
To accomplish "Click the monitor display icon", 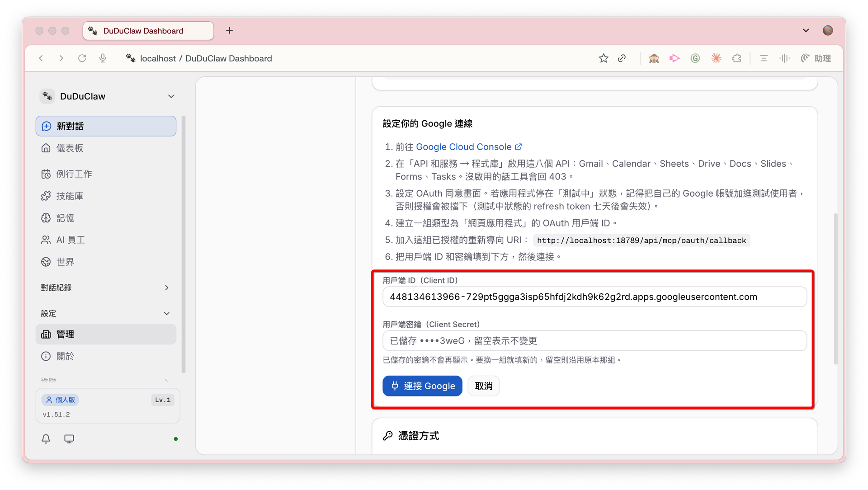I will click(x=69, y=439).
